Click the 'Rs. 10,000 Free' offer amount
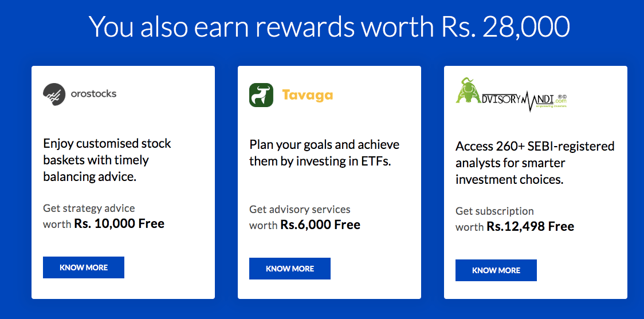Image resolution: width=644 pixels, height=319 pixels. coord(119,224)
